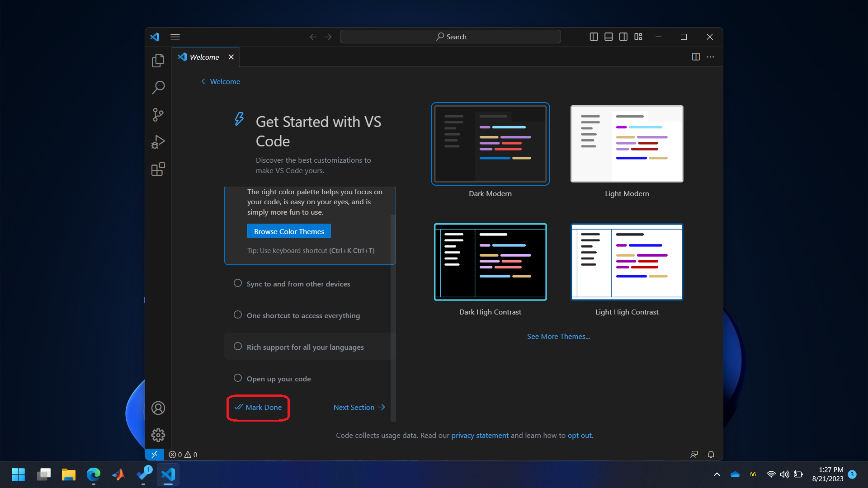Choose the Light Modern theme preview
This screenshot has width=868, height=488.
point(627,144)
